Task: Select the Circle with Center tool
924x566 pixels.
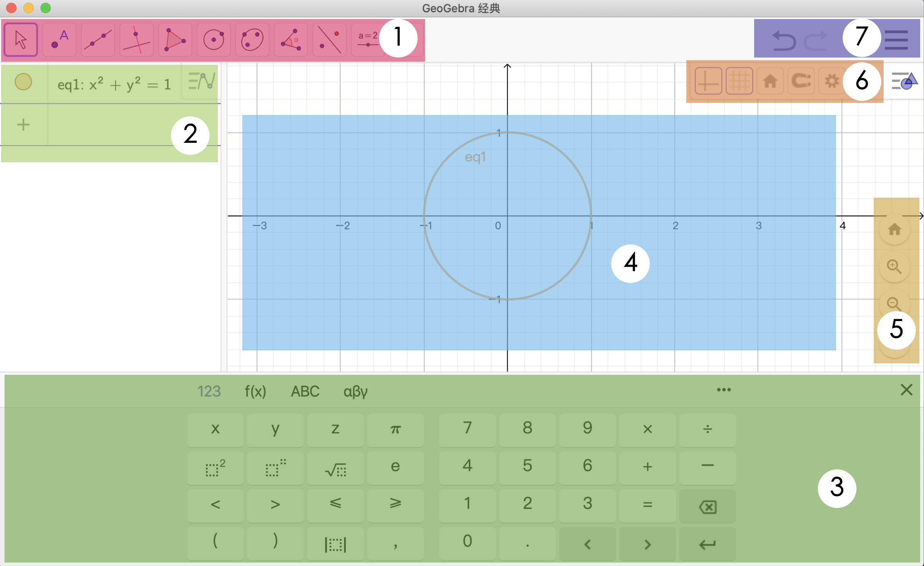Action: pyautogui.click(x=214, y=40)
